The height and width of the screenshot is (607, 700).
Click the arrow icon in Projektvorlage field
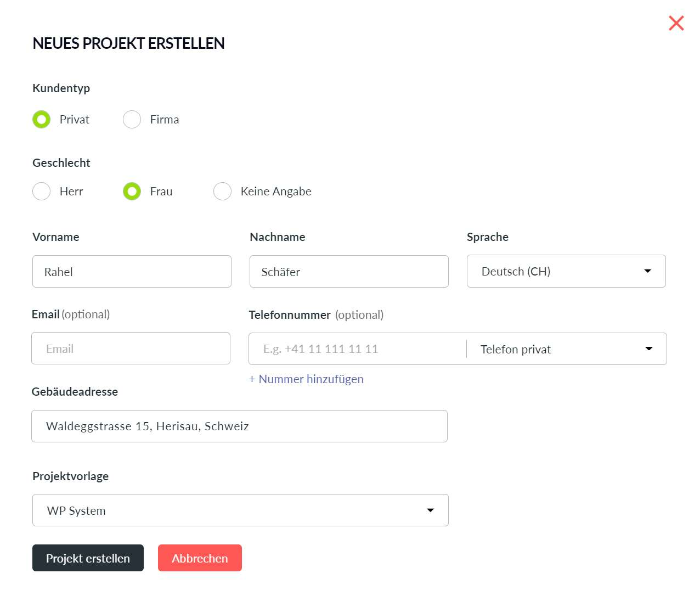[430, 510]
